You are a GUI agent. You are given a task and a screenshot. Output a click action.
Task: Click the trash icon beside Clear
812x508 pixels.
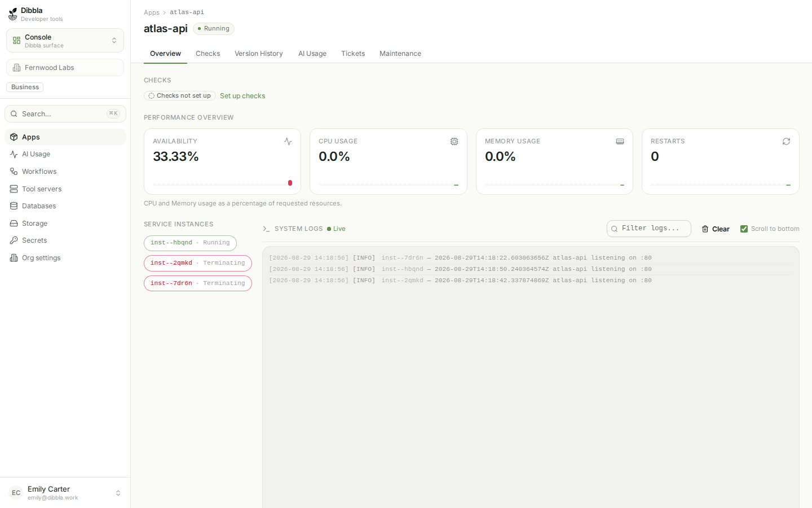tap(705, 229)
